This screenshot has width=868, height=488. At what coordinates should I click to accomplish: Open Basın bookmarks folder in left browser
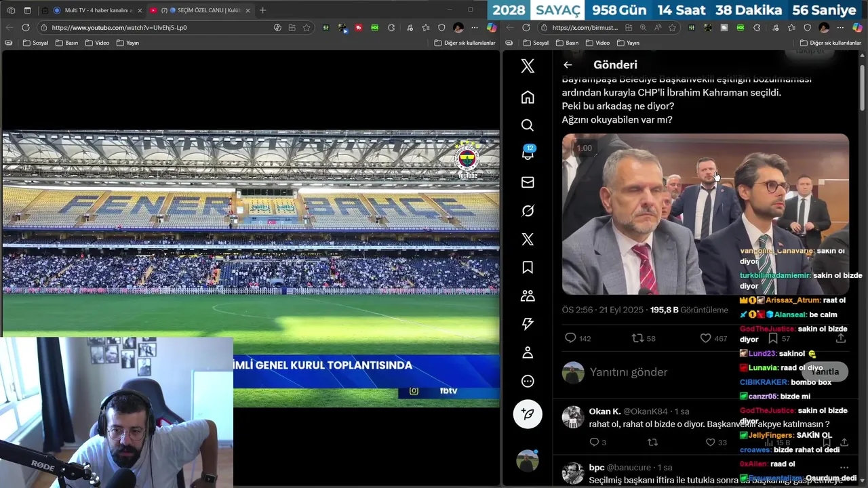(67, 43)
